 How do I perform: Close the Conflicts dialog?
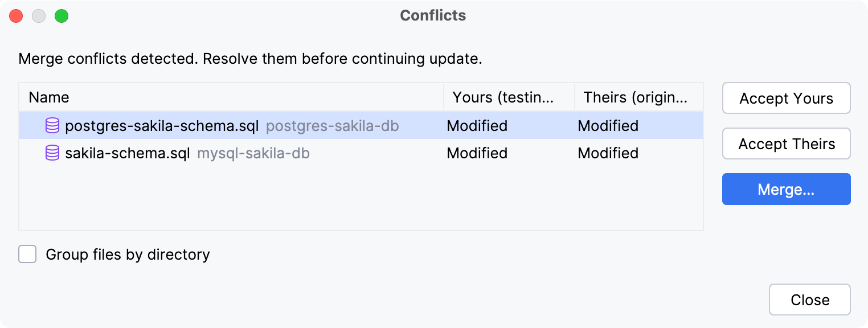coord(809,300)
